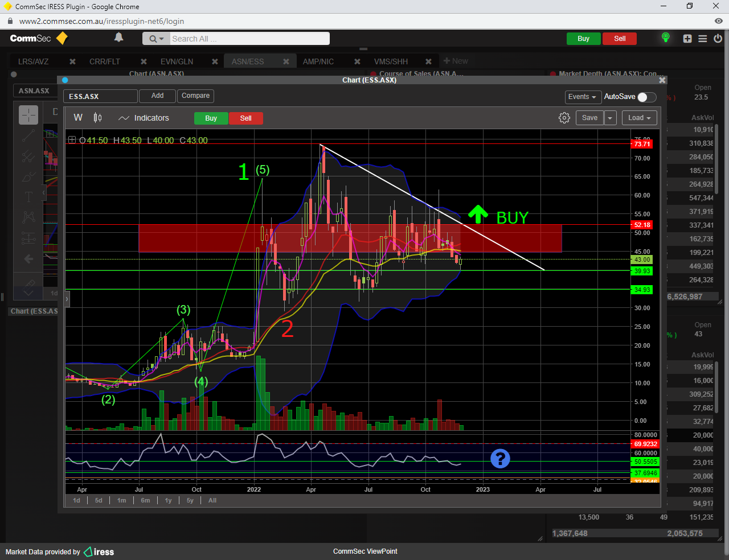Image resolution: width=729 pixels, height=560 pixels.
Task: Select the text annotation tool
Action: [x=28, y=197]
